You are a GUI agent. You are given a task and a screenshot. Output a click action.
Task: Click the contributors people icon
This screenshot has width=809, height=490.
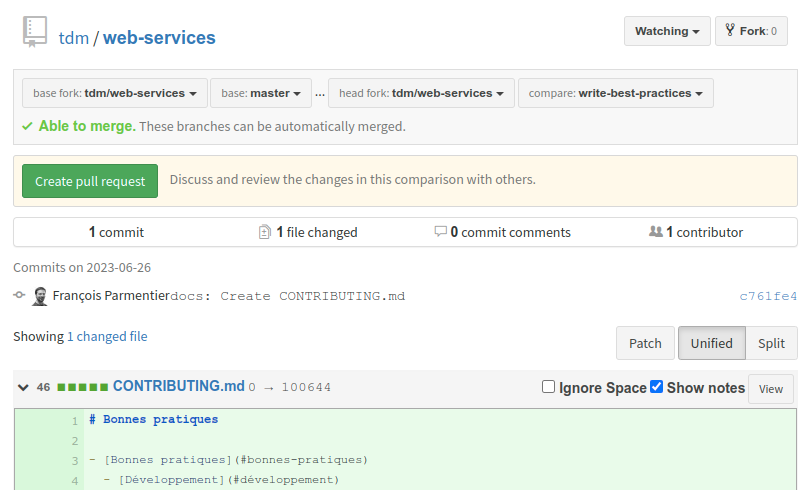(x=655, y=232)
